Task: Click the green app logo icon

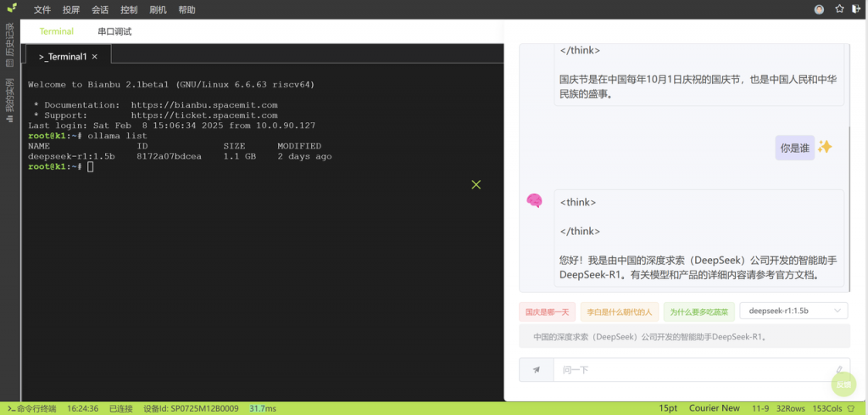Action: (x=11, y=8)
